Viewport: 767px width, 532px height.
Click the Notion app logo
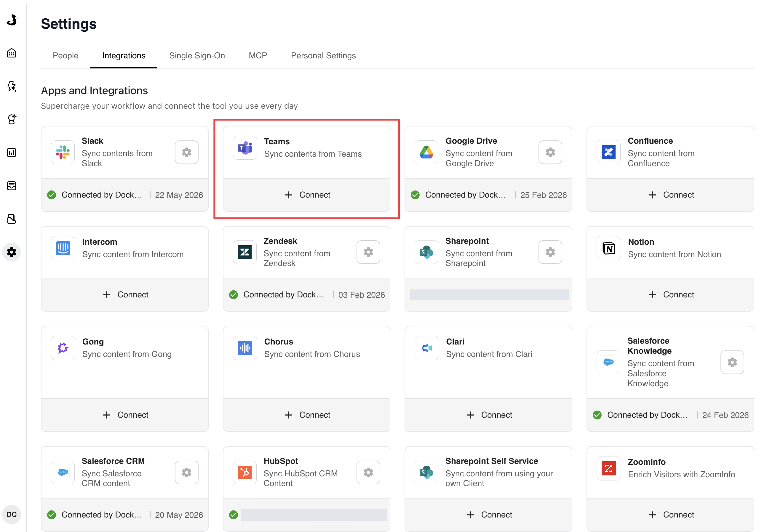tap(609, 248)
